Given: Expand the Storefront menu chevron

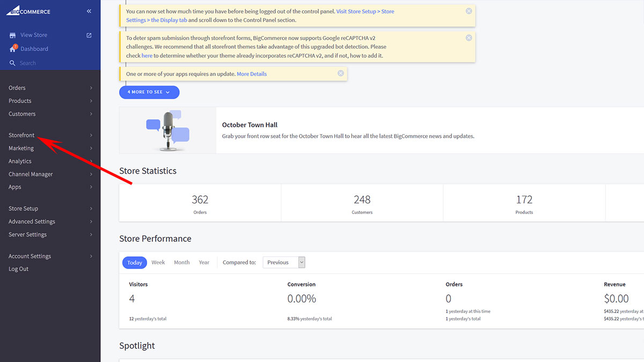Looking at the screenshot, I should click(91, 135).
